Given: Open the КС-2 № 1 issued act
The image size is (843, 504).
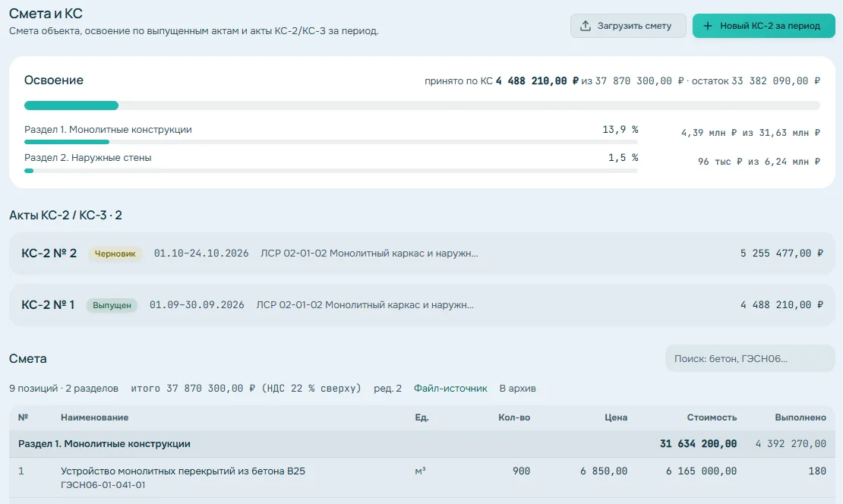Looking at the screenshot, I should tap(422, 304).
